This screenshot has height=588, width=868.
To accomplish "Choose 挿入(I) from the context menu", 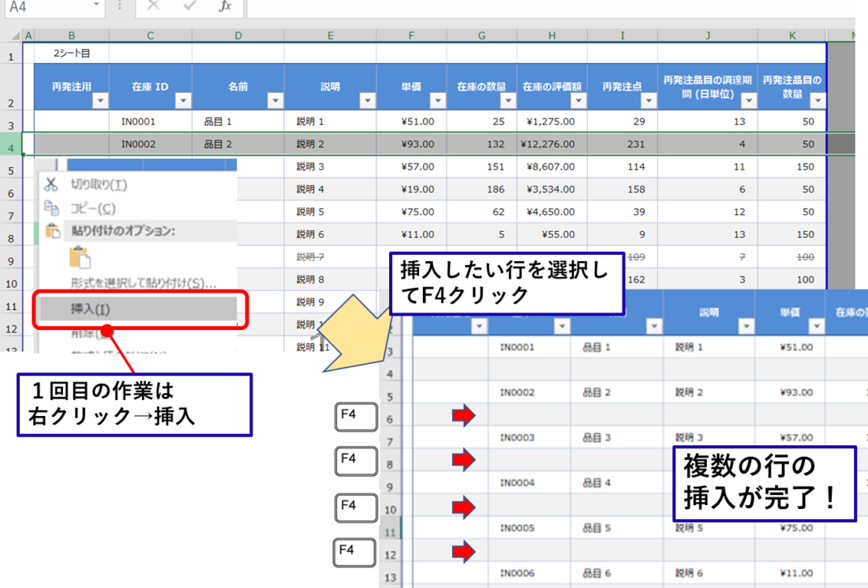I will tap(138, 309).
